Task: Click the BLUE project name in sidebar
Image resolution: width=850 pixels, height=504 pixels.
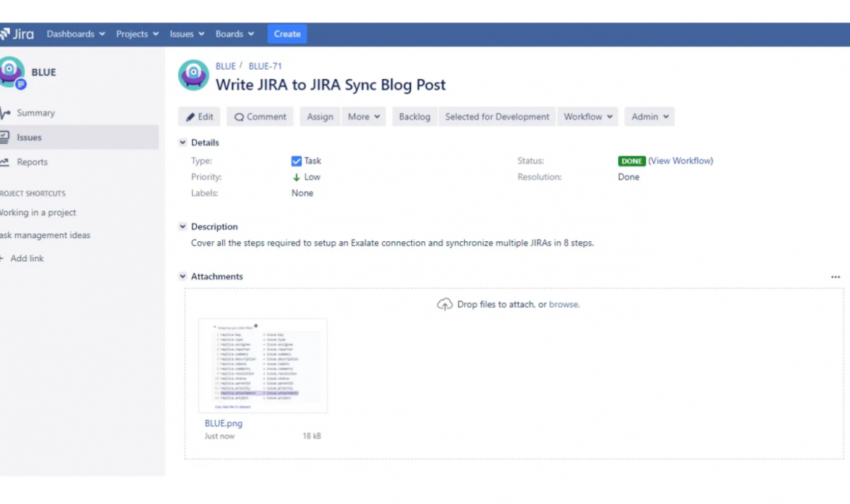Action: tap(44, 72)
